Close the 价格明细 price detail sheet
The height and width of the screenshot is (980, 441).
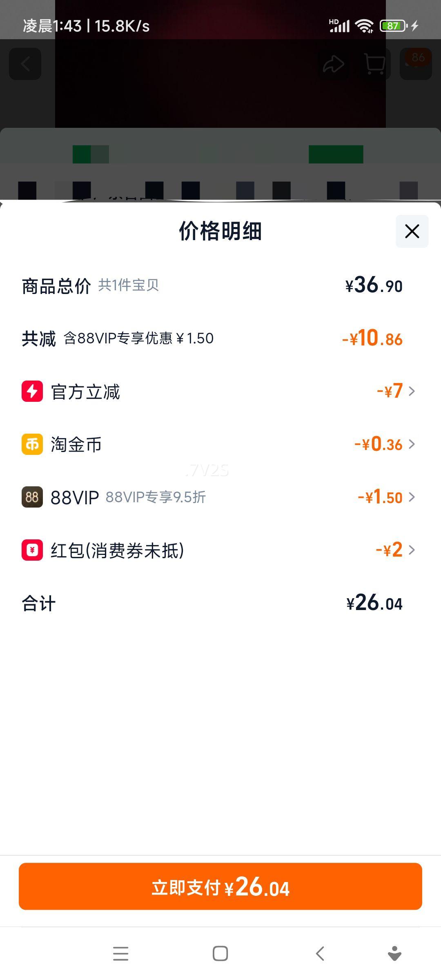(412, 231)
